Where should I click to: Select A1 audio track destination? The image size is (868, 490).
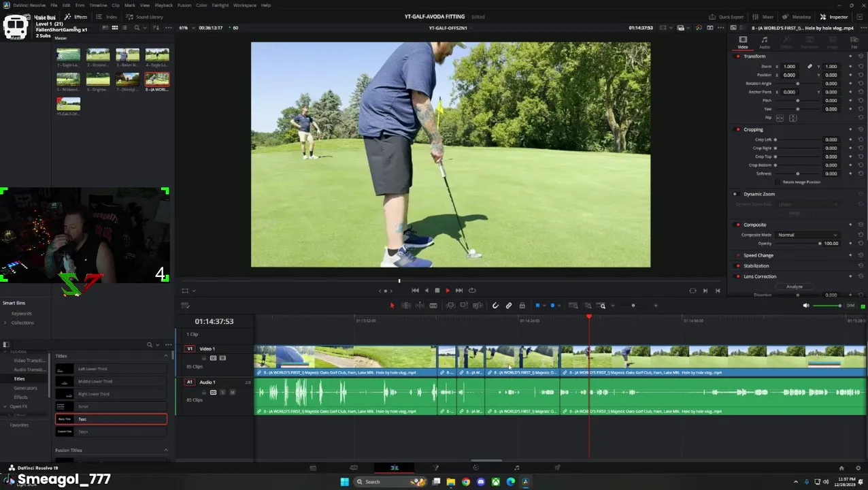coord(190,382)
